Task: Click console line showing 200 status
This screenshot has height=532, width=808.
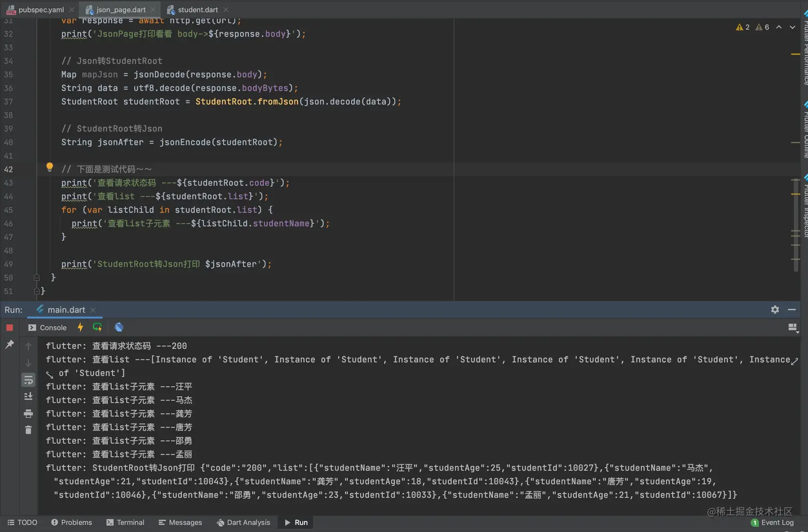Action: pos(116,346)
